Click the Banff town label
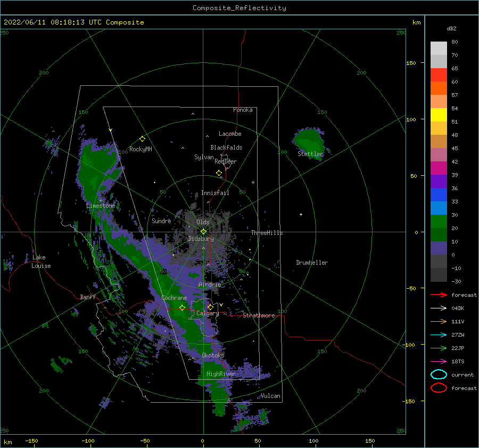The height and width of the screenshot is (448, 479). 88,297
